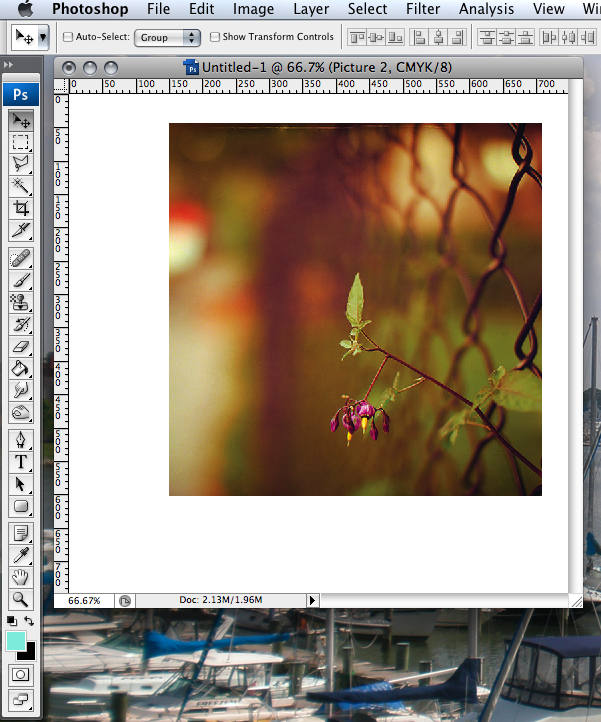
Task: Select the Rounded Rectangle shape tool
Action: pos(21,506)
